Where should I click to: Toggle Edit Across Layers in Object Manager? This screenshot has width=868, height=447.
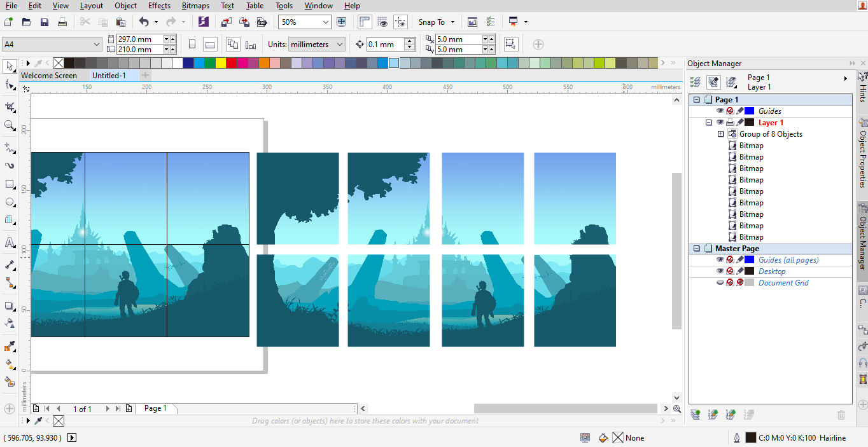coord(713,82)
